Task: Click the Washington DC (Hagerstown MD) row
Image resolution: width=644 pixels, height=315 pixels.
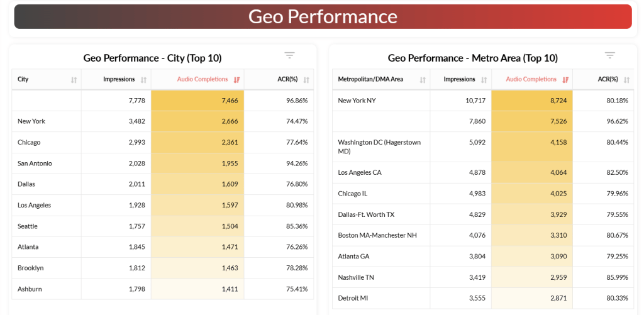Action: (379, 146)
